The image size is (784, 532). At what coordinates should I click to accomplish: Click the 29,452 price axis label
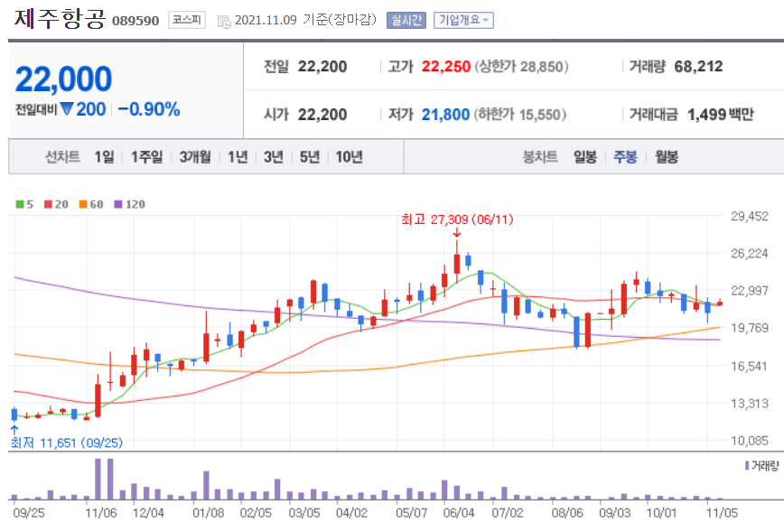[750, 216]
